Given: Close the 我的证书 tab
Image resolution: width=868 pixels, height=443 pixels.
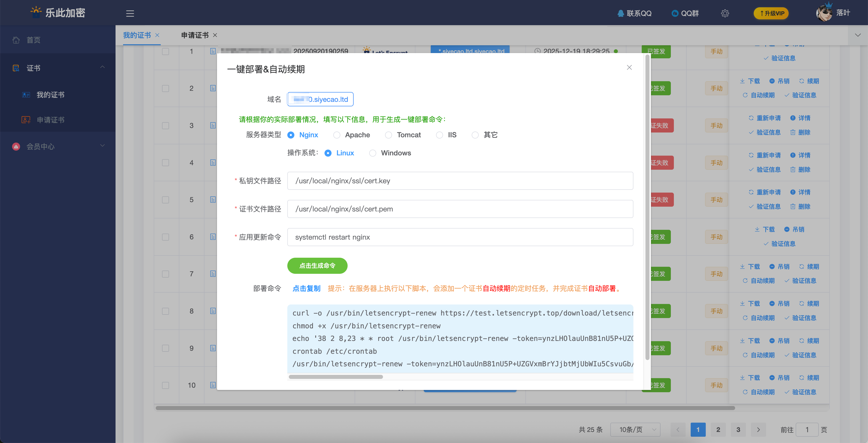Looking at the screenshot, I should click(x=157, y=35).
